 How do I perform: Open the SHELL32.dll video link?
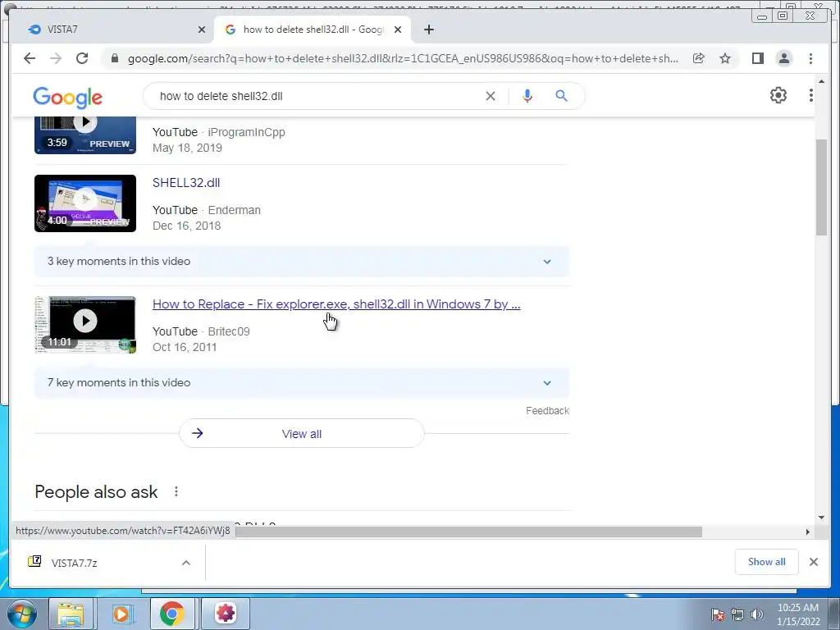coord(186,183)
